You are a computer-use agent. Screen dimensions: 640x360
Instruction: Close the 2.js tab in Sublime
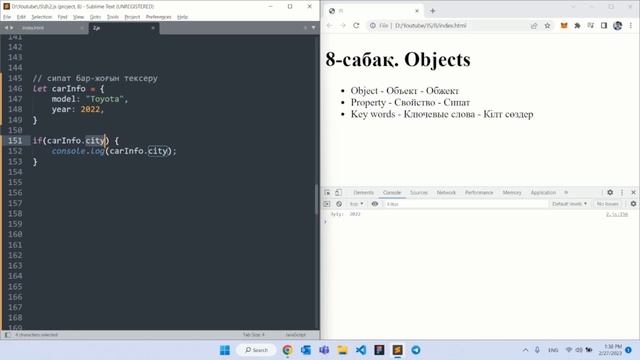point(153,28)
